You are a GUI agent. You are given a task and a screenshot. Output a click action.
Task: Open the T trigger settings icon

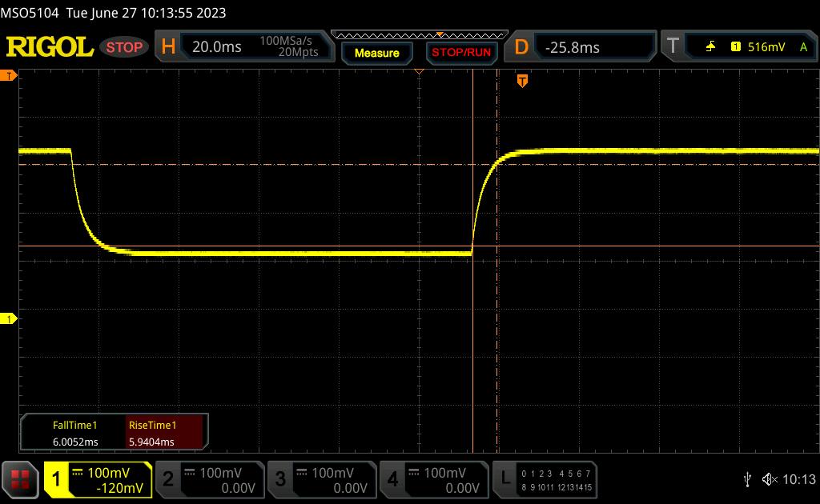[673, 47]
